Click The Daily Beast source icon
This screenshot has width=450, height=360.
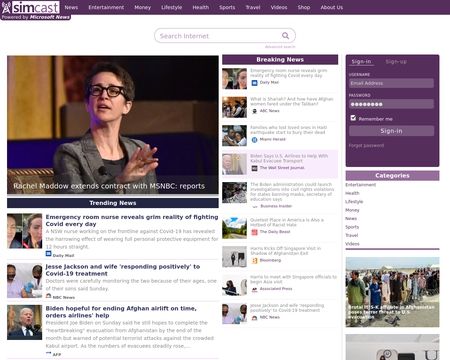point(254,232)
